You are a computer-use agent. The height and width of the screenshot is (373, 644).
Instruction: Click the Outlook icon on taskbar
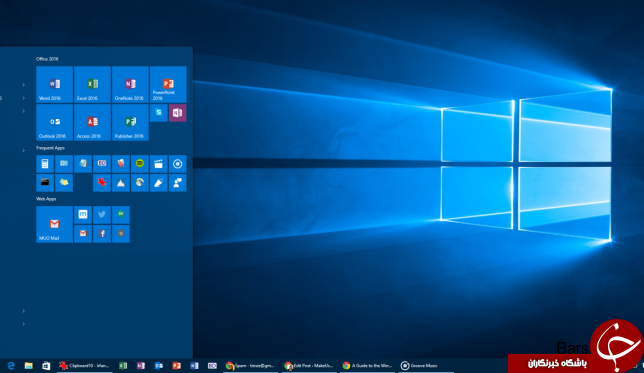pos(159,366)
